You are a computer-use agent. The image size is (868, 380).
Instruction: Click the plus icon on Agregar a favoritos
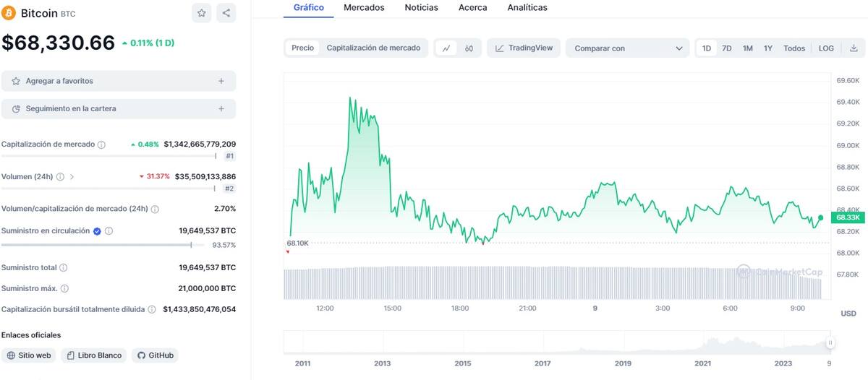(x=221, y=81)
